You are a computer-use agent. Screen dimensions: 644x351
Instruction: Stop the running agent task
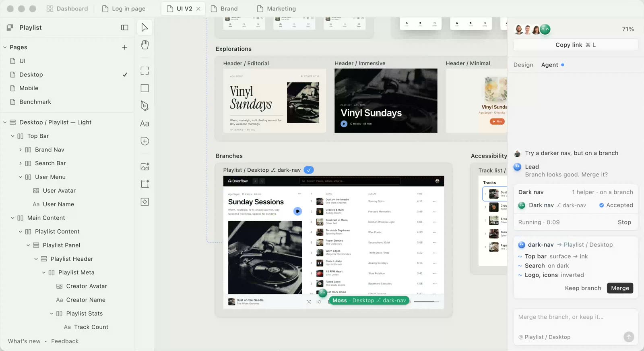pyautogui.click(x=624, y=222)
